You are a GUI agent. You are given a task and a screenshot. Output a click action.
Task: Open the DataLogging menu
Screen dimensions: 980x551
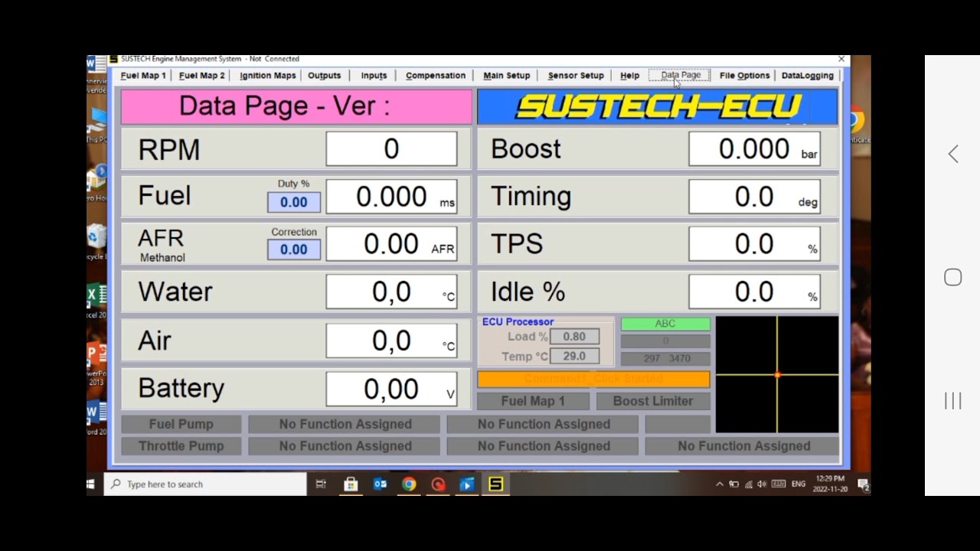tap(807, 76)
